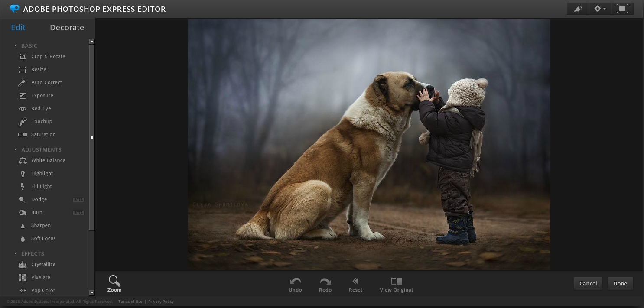Collapse the BASIC section
The image size is (644, 308).
[16, 45]
